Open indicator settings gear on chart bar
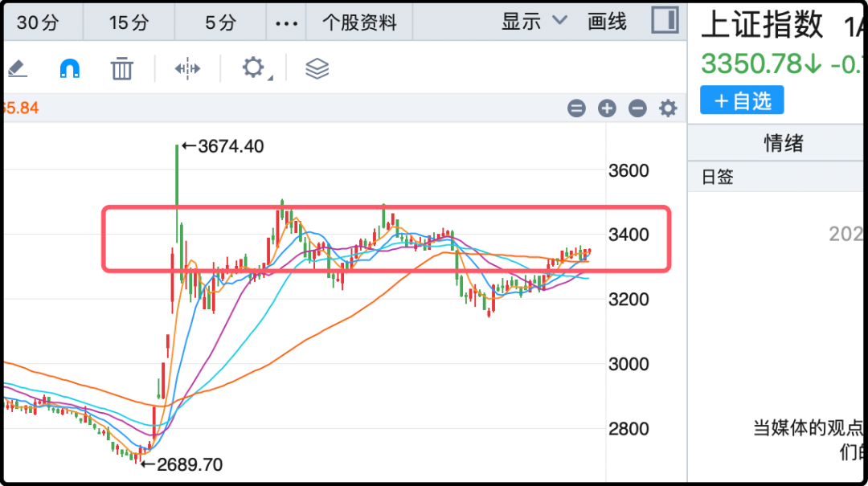868x486 pixels. (x=668, y=108)
